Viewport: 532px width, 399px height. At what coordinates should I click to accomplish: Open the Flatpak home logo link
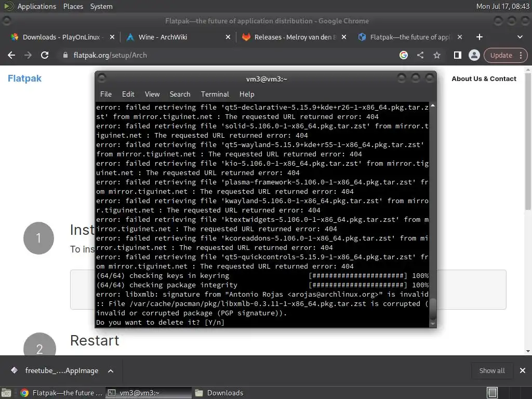24,78
